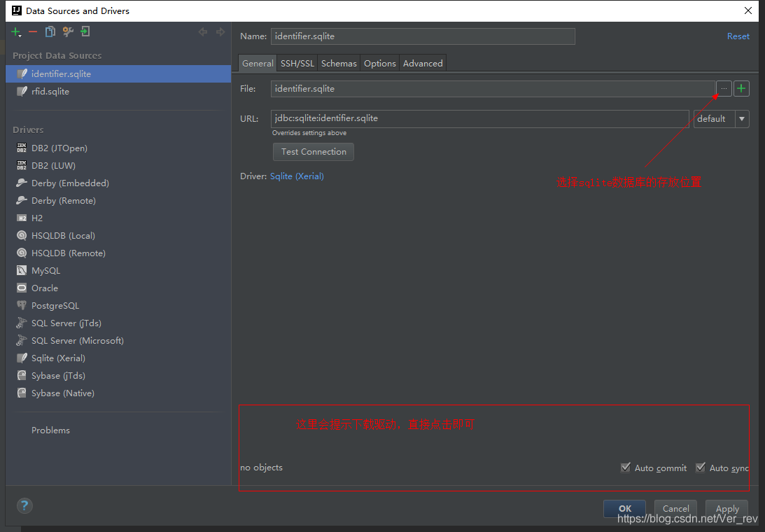The width and height of the screenshot is (765, 532).
Task: Remove the selected data source with the minus icon
Action: pos(33,32)
